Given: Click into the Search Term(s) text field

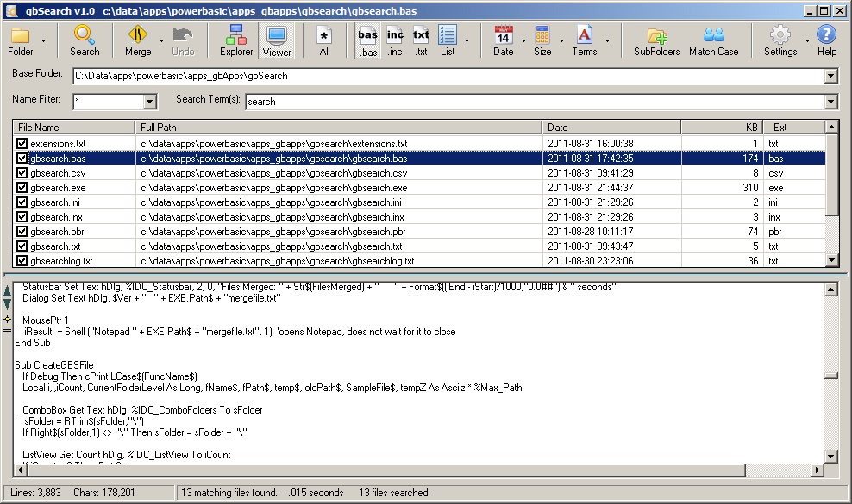Looking at the screenshot, I should click(536, 102).
